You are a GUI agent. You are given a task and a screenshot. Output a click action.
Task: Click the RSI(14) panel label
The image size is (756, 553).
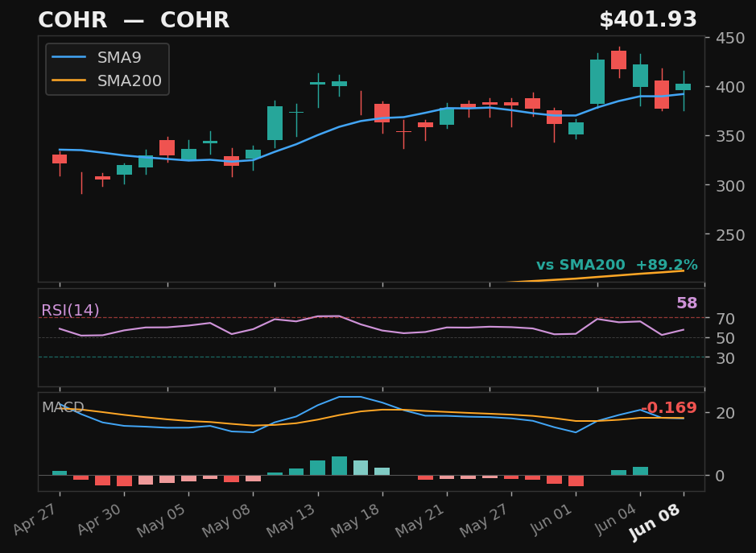pyautogui.click(x=70, y=310)
